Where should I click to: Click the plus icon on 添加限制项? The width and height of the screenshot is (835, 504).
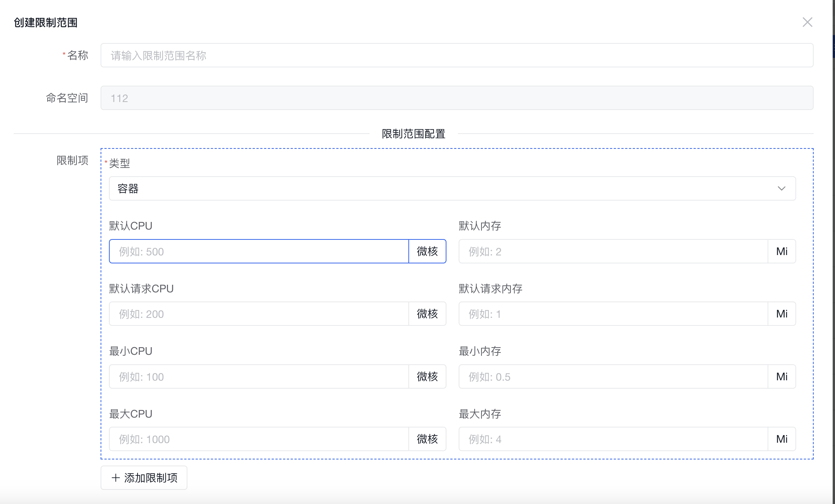coord(116,478)
